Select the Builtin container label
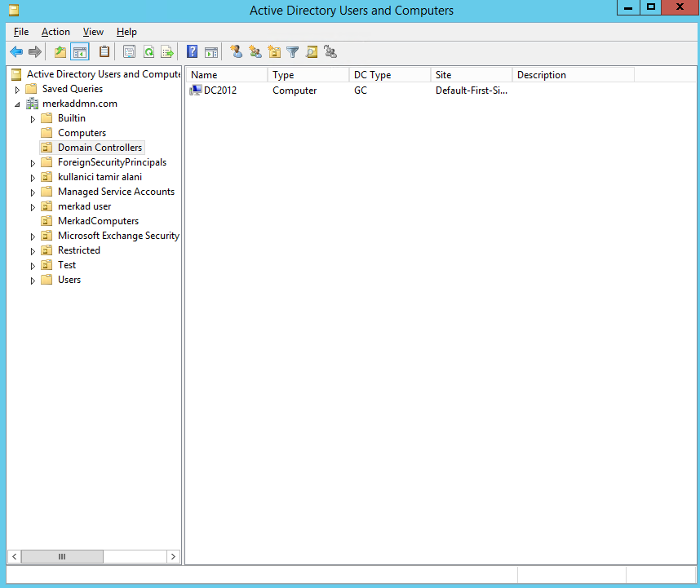This screenshot has width=700, height=588. (72, 118)
